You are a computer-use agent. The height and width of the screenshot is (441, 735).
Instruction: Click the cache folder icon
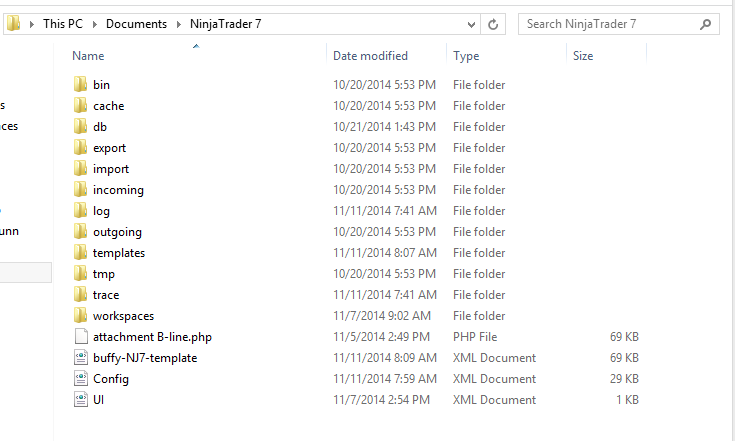81,105
